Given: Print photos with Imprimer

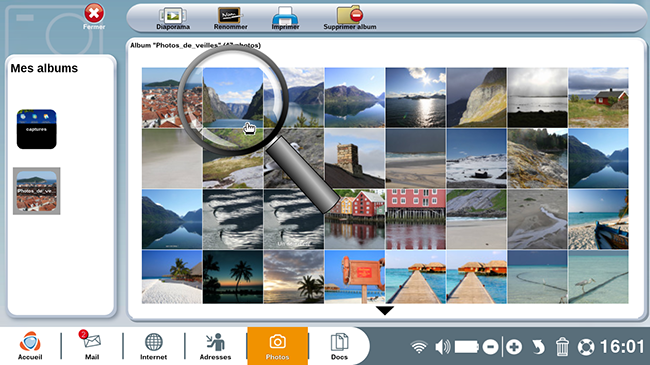Looking at the screenshot, I should tap(285, 19).
